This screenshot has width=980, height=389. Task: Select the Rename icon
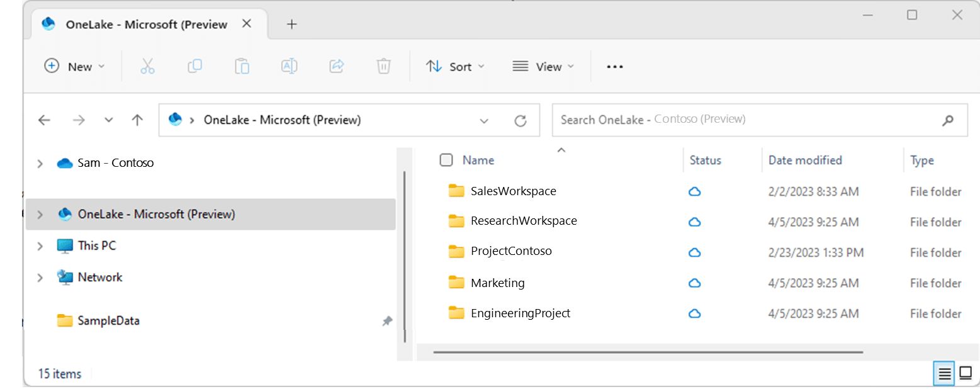[x=289, y=66]
